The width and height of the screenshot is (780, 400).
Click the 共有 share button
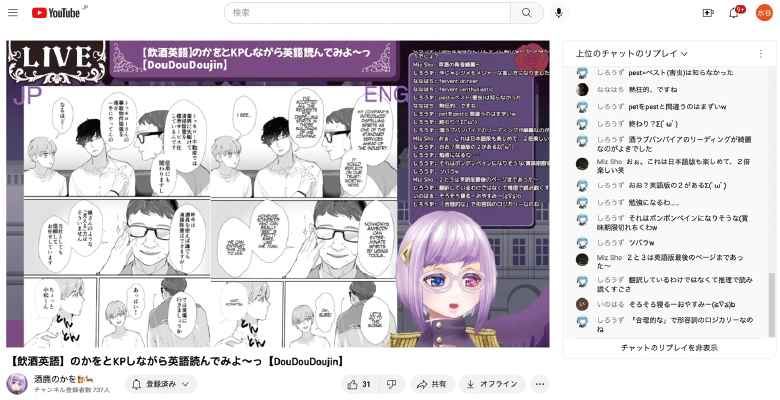pyautogui.click(x=431, y=384)
